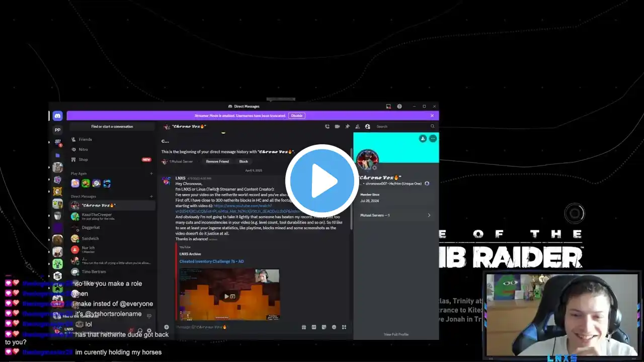
Task: Click the Block button
Action: click(244, 161)
